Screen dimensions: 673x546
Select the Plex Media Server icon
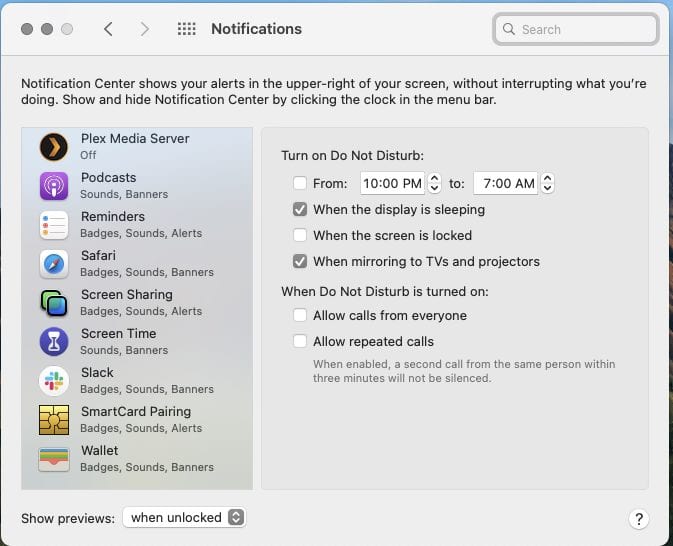[x=53, y=147]
